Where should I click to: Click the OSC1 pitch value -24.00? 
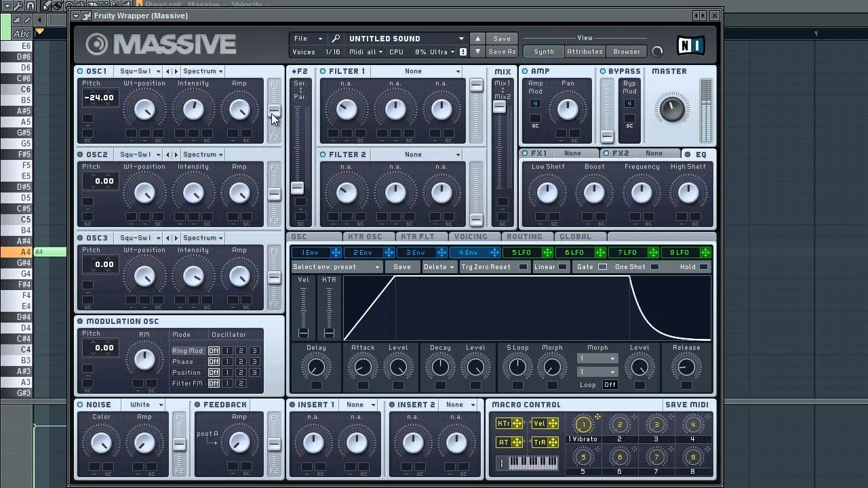tap(99, 98)
